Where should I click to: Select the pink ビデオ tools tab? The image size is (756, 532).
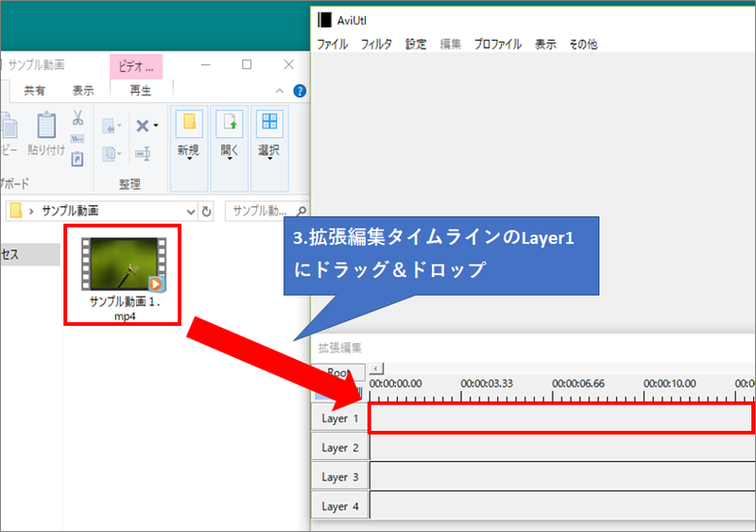[136, 66]
